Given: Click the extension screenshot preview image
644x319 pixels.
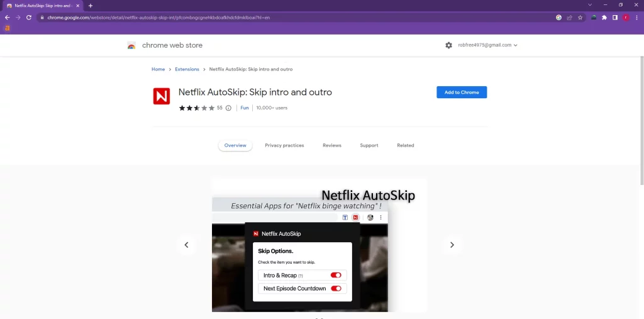Looking at the screenshot, I should 319,245.
